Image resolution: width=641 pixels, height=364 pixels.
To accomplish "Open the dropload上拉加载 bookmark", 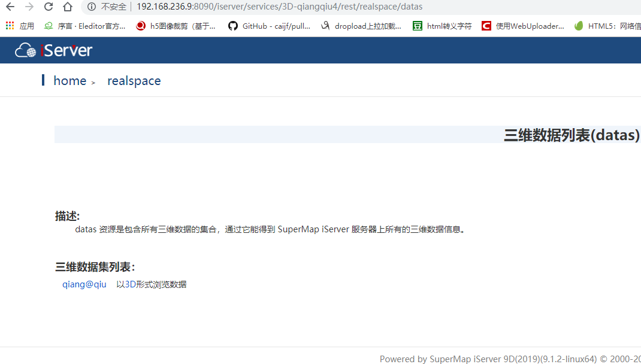I will click(361, 26).
